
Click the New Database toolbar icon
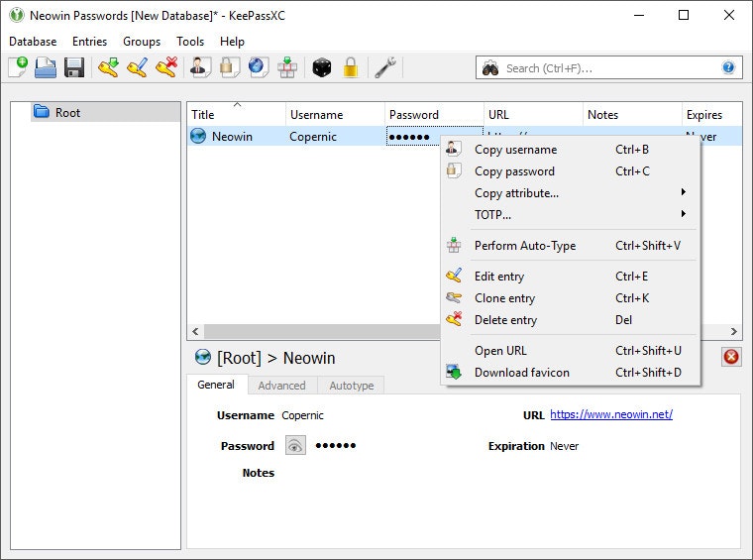click(18, 67)
